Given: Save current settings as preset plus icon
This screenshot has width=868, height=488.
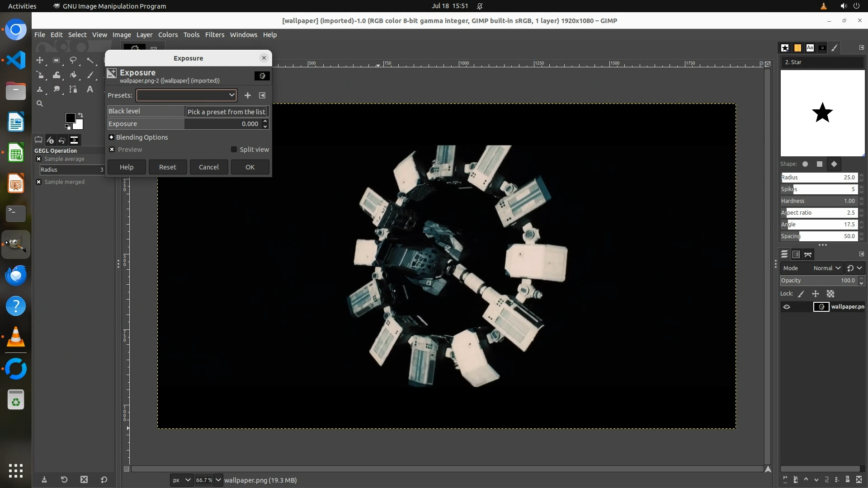Looking at the screenshot, I should (247, 95).
